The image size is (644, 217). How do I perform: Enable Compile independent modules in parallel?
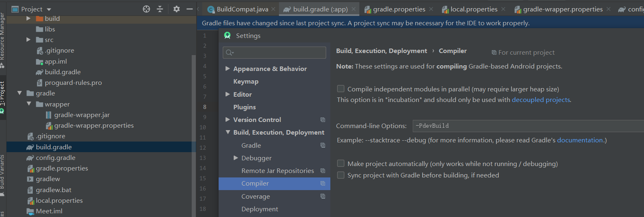[341, 89]
